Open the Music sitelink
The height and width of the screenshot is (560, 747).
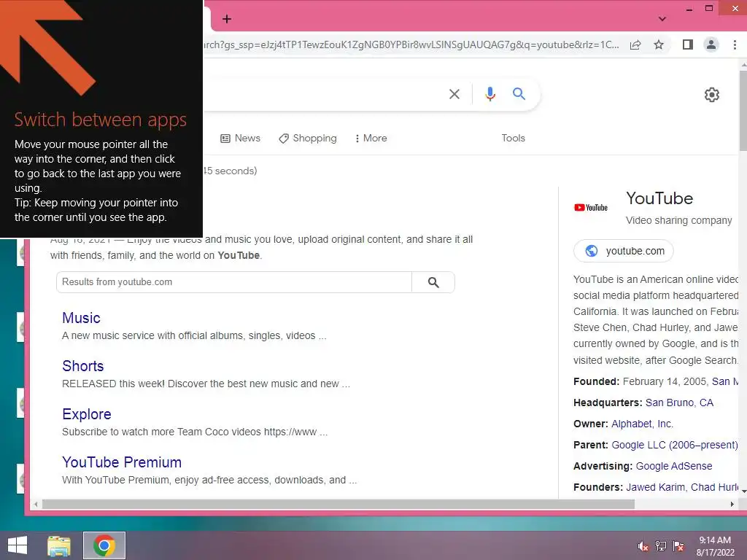81,318
